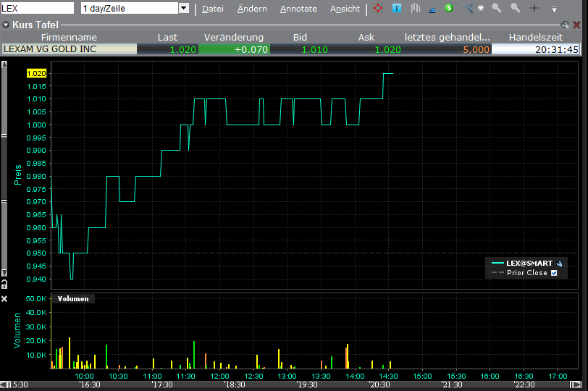Click the Volumen panel label
The height and width of the screenshot is (391, 588).
click(x=73, y=298)
